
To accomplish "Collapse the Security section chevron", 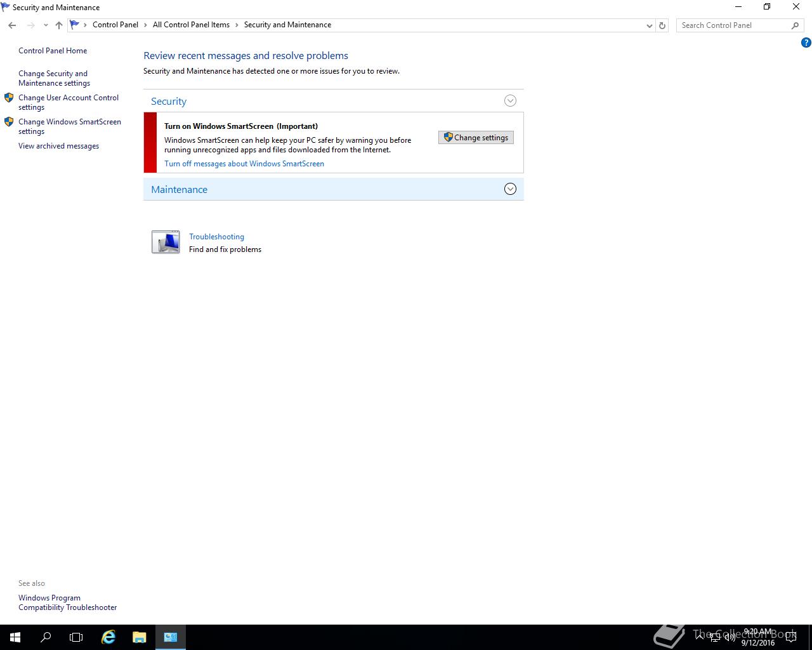I will click(510, 101).
